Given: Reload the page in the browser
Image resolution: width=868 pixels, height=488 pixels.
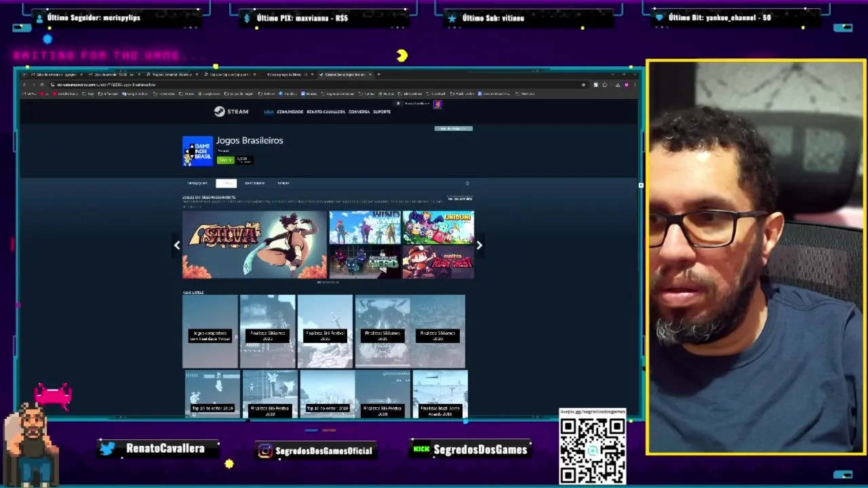Looking at the screenshot, I should click(x=41, y=85).
